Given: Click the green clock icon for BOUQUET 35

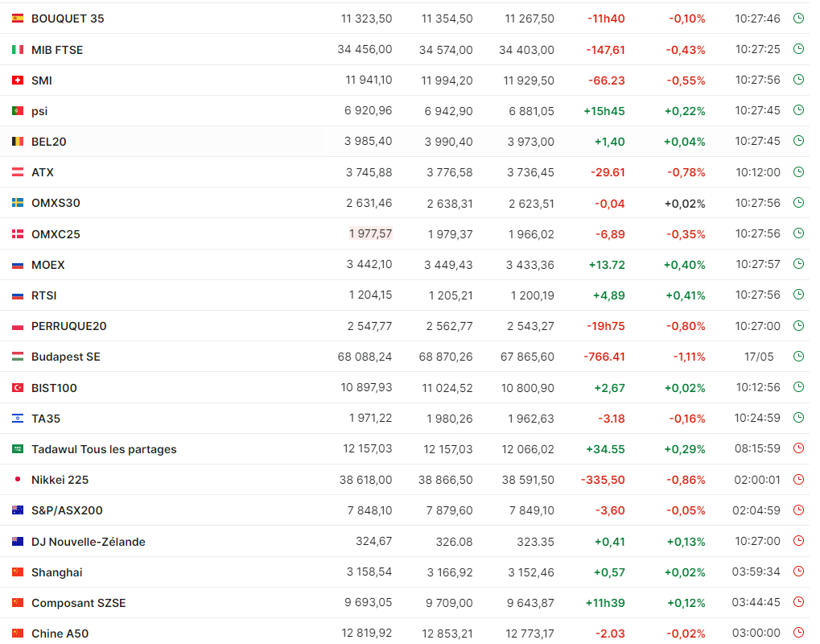Looking at the screenshot, I should [x=798, y=19].
